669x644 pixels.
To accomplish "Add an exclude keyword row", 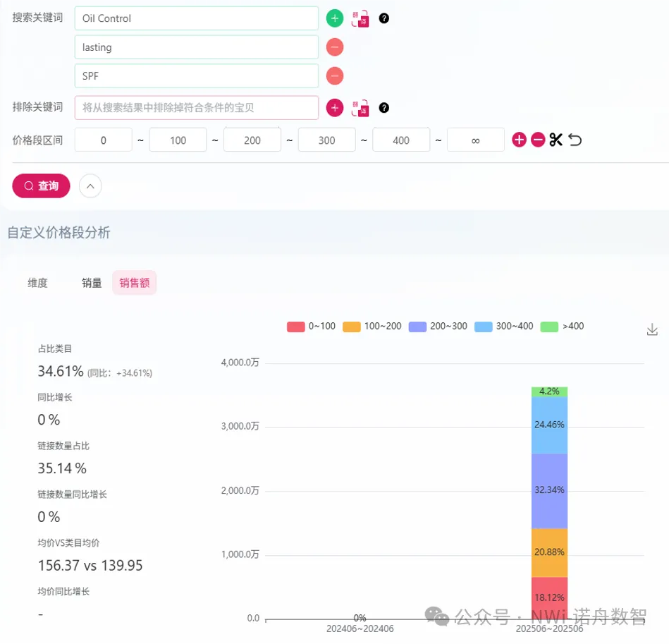I will (335, 108).
